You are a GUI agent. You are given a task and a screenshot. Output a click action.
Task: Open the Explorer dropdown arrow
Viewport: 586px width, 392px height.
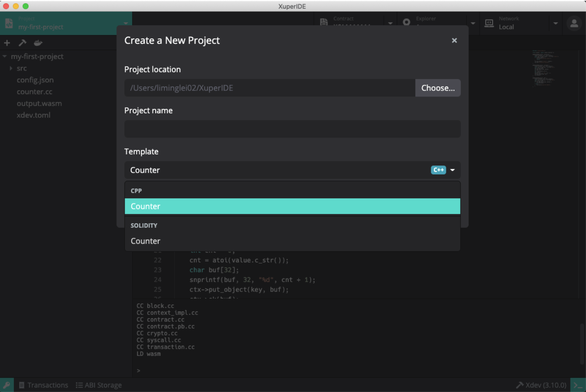pos(473,23)
